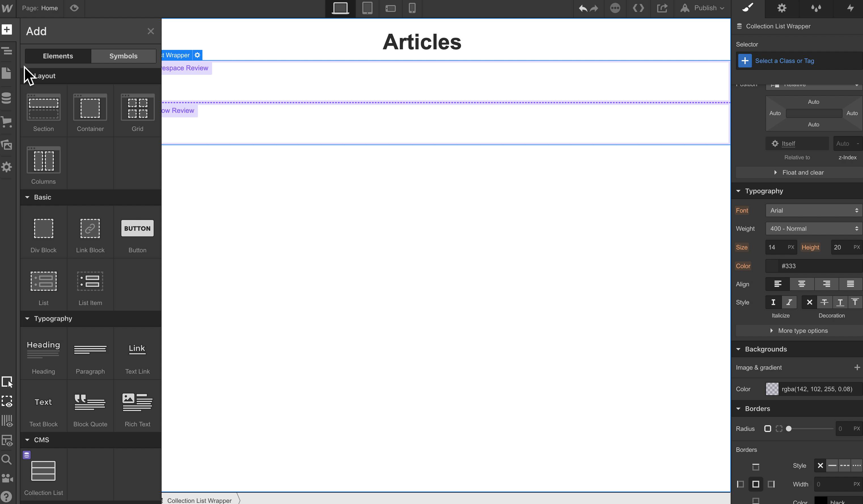This screenshot has width=863, height=504.
Task: Open the Ecommerce cart panel
Action: tap(7, 122)
